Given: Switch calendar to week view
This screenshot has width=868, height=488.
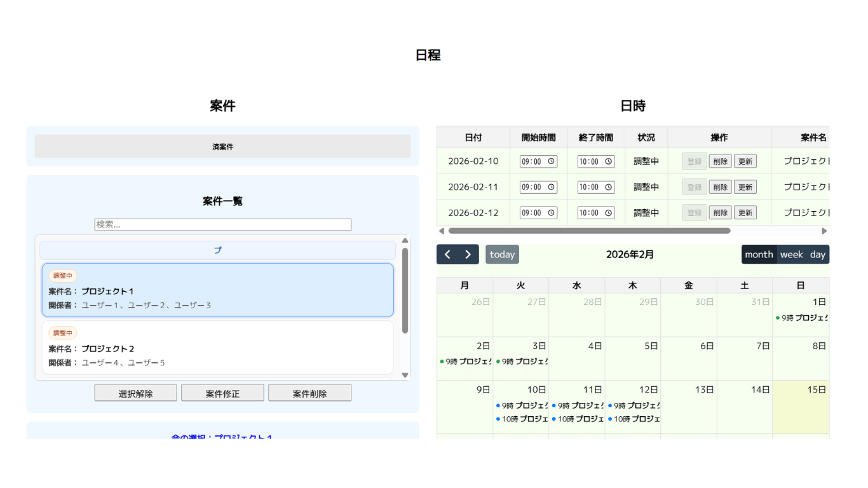Looking at the screenshot, I should pos(792,255).
